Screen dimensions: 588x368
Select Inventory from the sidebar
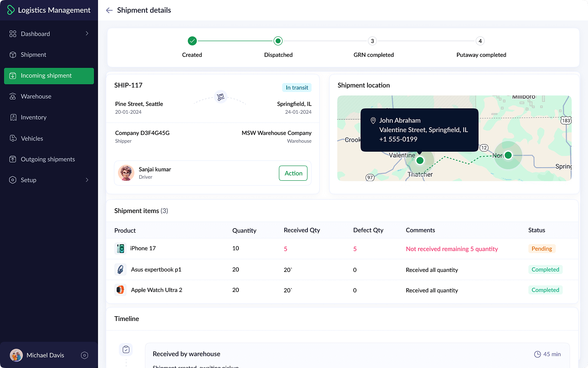pos(33,117)
